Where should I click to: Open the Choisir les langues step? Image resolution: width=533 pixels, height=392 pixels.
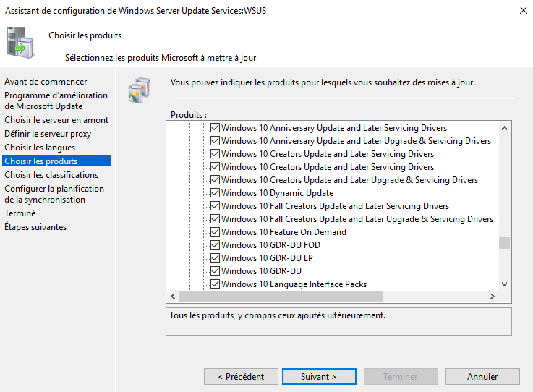[x=40, y=148]
